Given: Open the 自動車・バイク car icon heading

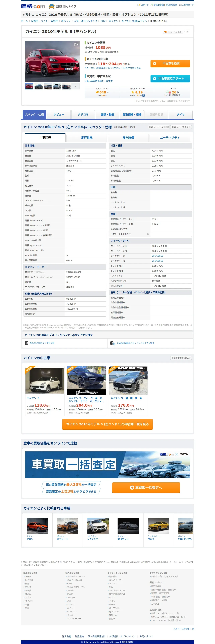Looking at the screenshot, I should click(63, 6).
